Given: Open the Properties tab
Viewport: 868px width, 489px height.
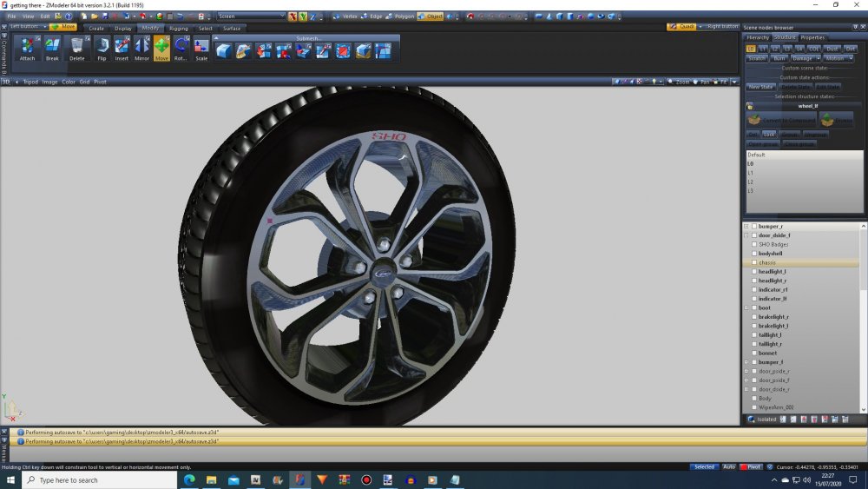Looking at the screenshot, I should pyautogui.click(x=812, y=37).
